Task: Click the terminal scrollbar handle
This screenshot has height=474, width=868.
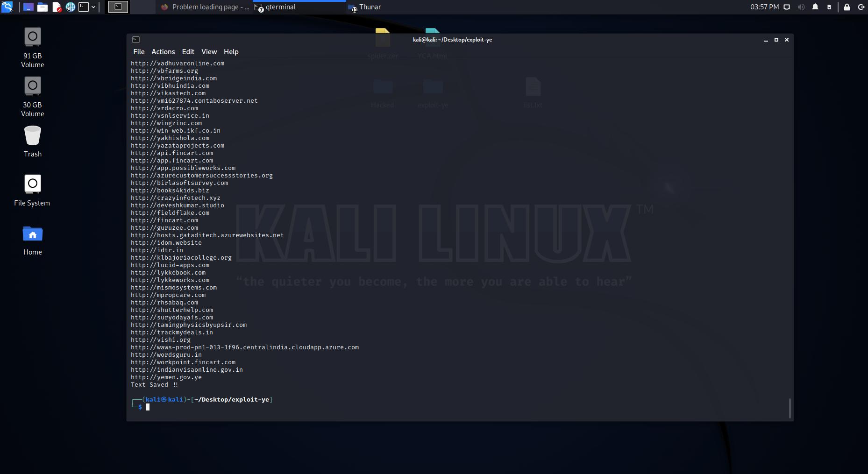Action: (790, 408)
